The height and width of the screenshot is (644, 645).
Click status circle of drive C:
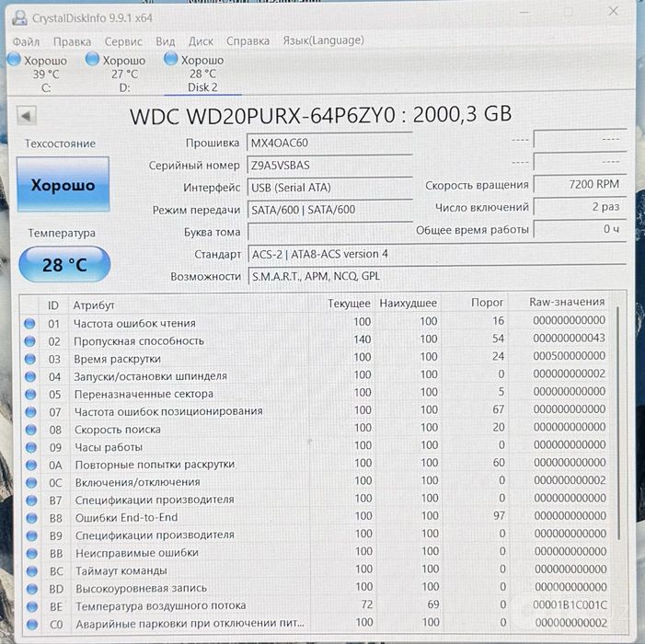15,59
